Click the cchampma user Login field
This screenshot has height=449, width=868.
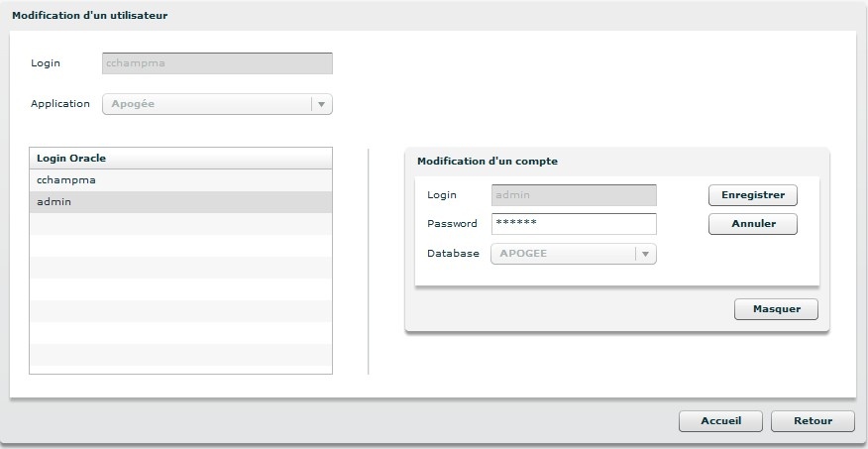point(217,63)
